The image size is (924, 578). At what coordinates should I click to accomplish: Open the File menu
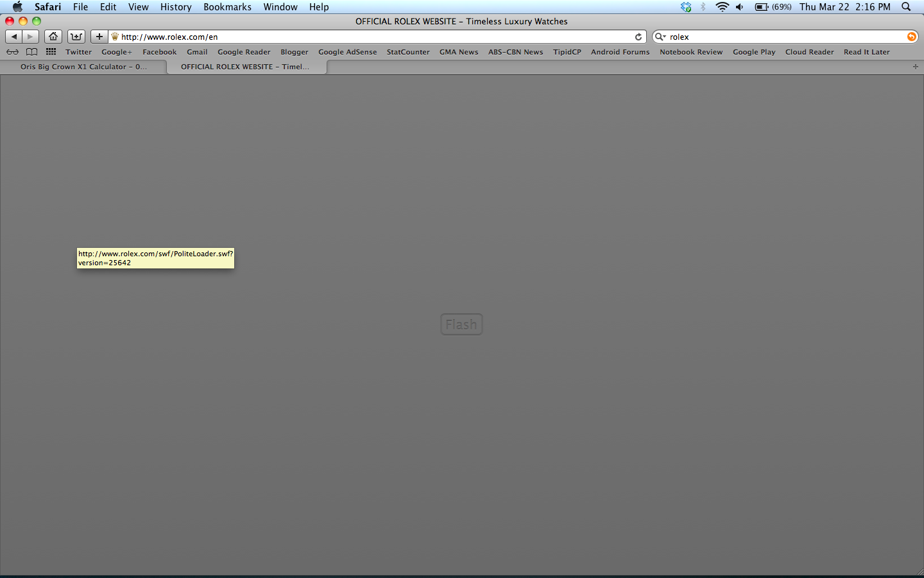pyautogui.click(x=80, y=7)
